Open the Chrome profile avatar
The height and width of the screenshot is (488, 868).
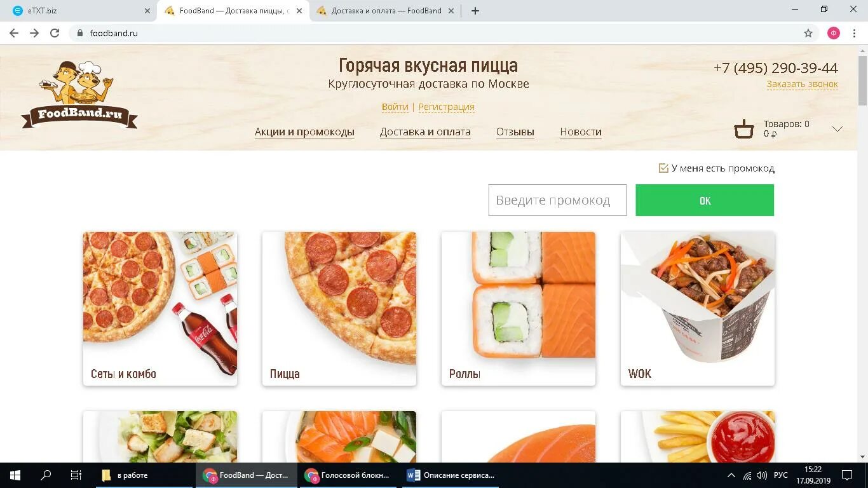point(834,33)
